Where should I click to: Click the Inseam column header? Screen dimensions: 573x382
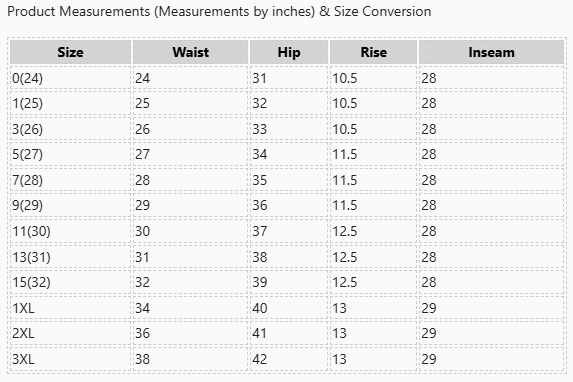[491, 52]
